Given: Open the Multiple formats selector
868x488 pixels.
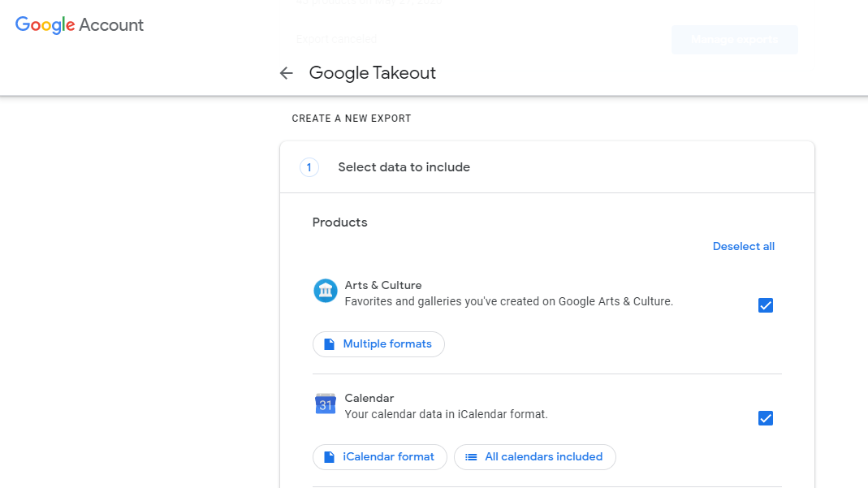Looking at the screenshot, I should coord(378,343).
